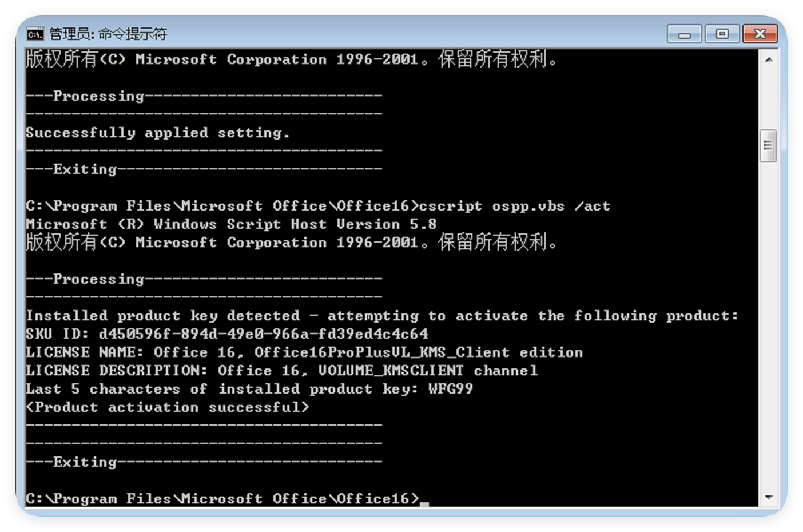Click the LICENSE NAME line
The height and width of the screenshot is (532, 803).
(x=304, y=352)
